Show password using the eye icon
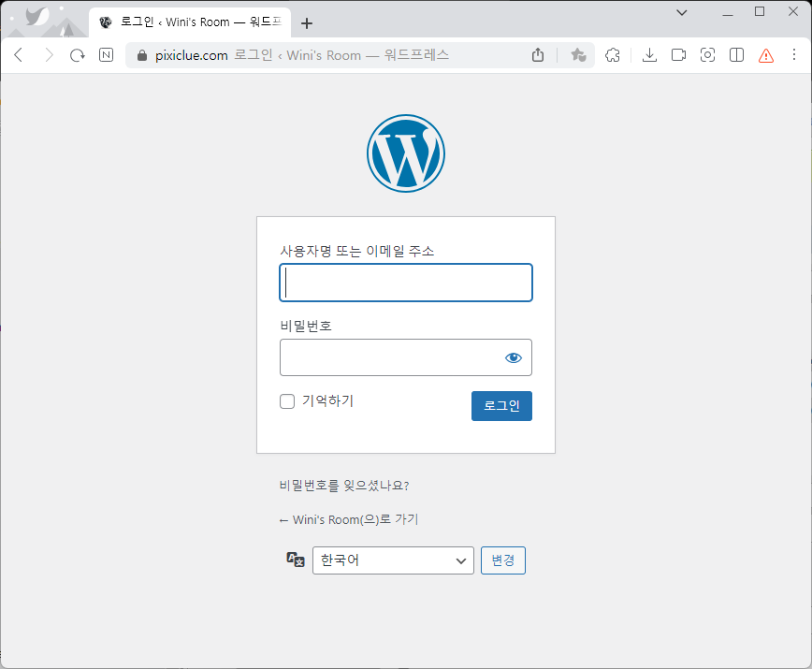This screenshot has width=812, height=669. click(514, 357)
